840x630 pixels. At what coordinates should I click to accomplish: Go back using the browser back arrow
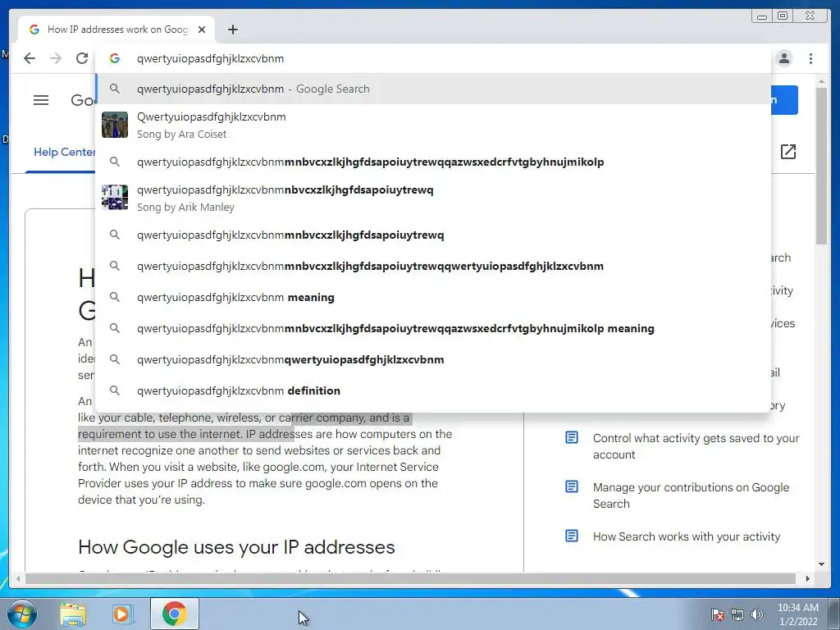30,58
